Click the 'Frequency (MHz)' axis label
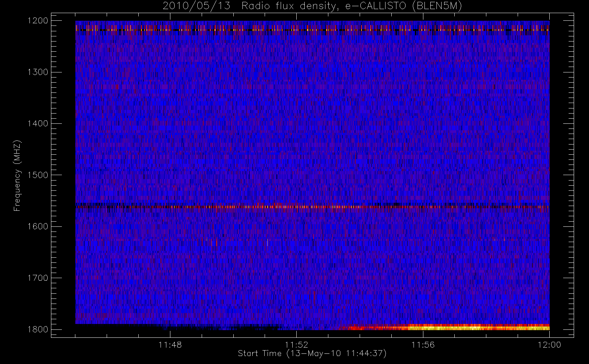Screen dimensions: 589x364 (x=17, y=175)
